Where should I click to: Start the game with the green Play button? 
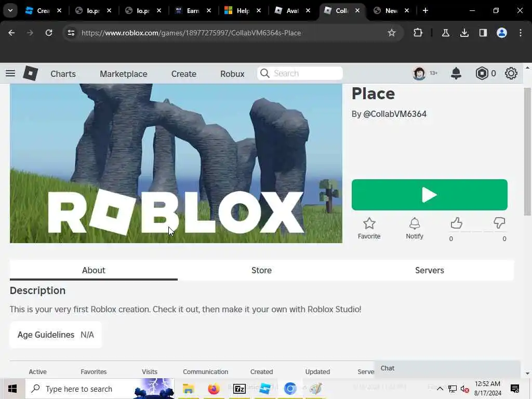430,195
